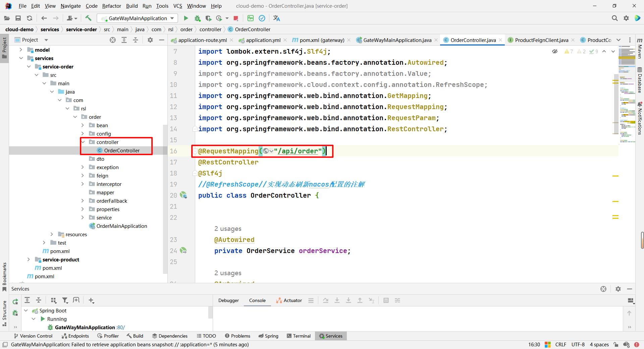Expand the feign package node
Screen dimensions: 644x349
pyautogui.click(x=83, y=176)
